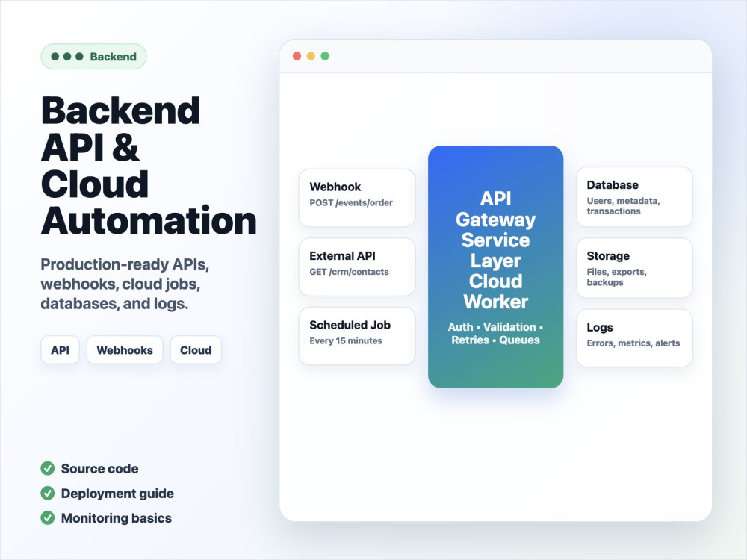Click the API Gateway Service Layer block

tap(495, 267)
